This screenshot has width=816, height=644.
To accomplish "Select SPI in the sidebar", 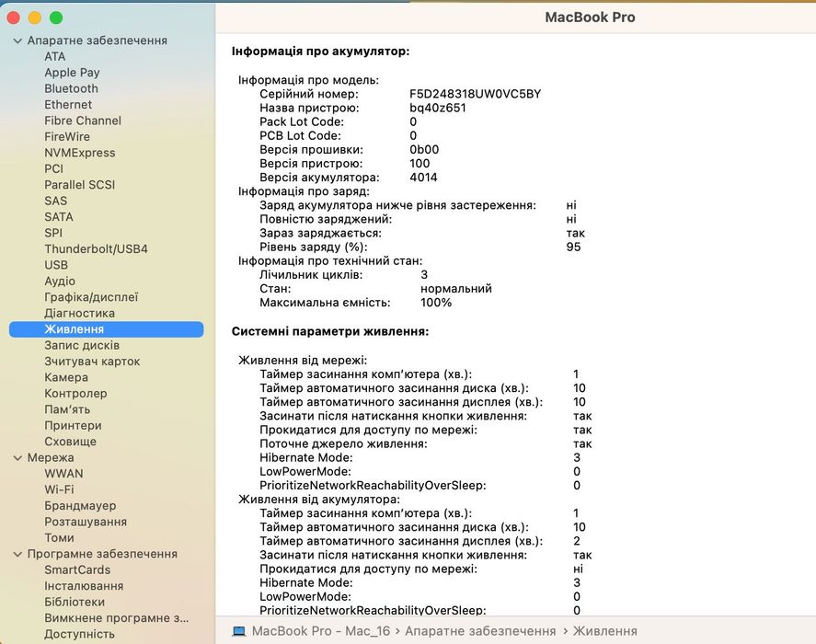I will [53, 234].
